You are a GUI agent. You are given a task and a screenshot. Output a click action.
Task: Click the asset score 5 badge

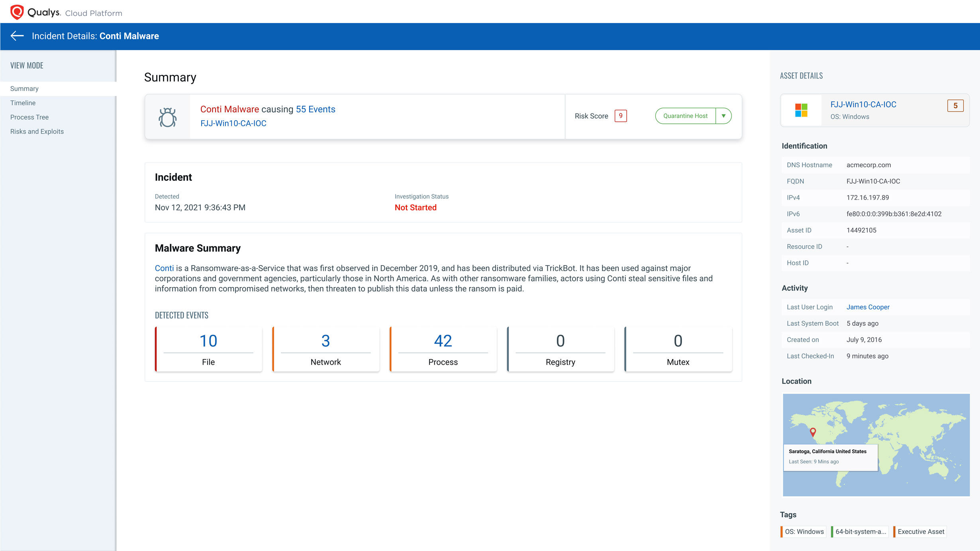[x=955, y=106]
